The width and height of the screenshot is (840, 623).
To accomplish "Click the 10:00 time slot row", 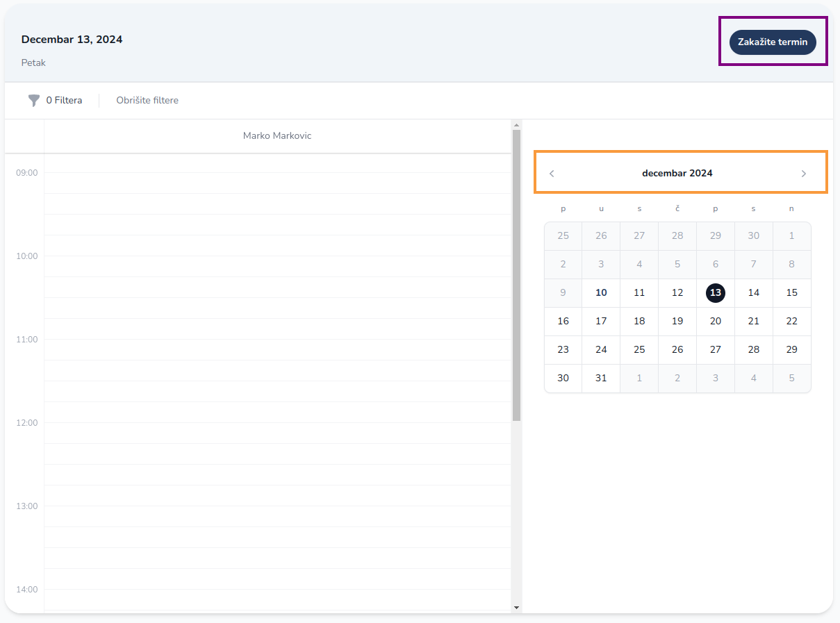I will (277, 266).
